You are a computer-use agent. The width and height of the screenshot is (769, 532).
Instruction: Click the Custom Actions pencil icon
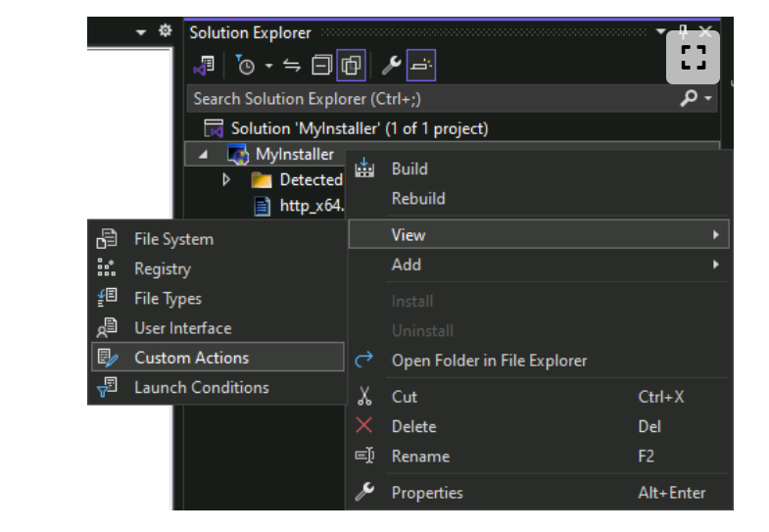(108, 358)
